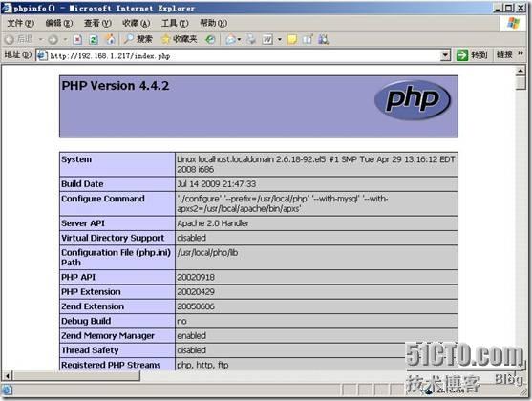Open the Forward history dropdown arrow
Viewport: 532px width, 401px height.
coord(66,40)
